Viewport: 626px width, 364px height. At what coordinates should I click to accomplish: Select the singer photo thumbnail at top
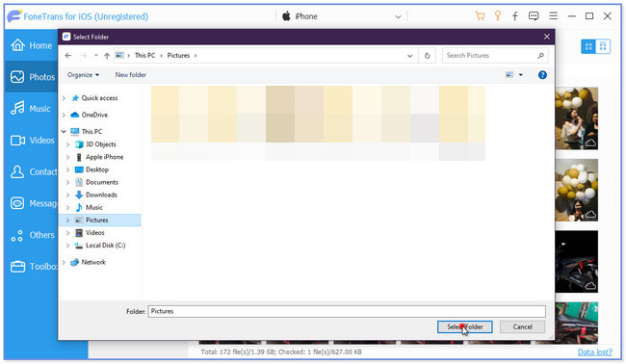[577, 118]
